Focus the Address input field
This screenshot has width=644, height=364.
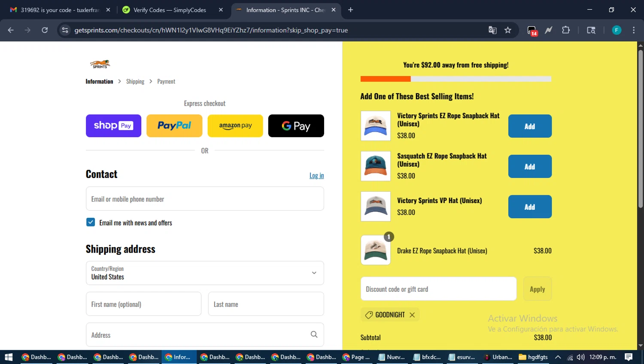pos(205,335)
